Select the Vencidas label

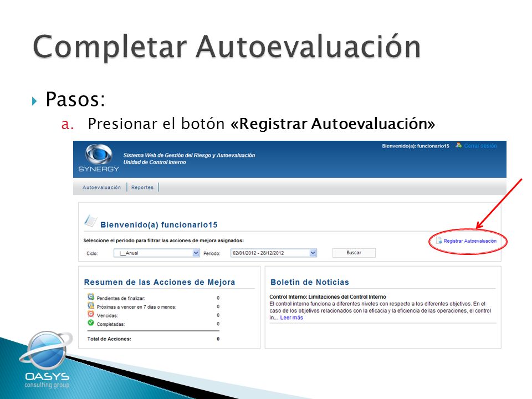click(107, 315)
